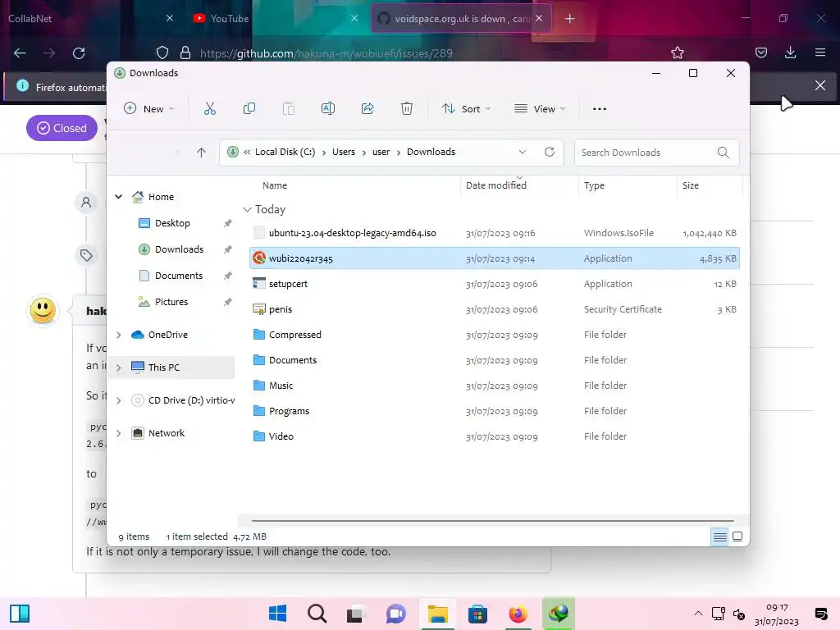Bookmark this page with star icon
This screenshot has width=840, height=630.
(x=678, y=52)
